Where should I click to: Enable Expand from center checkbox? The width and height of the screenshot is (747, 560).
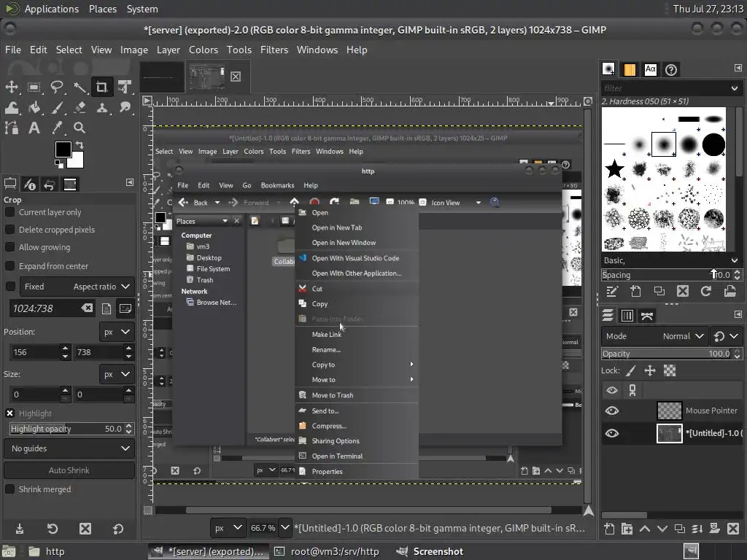point(9,265)
